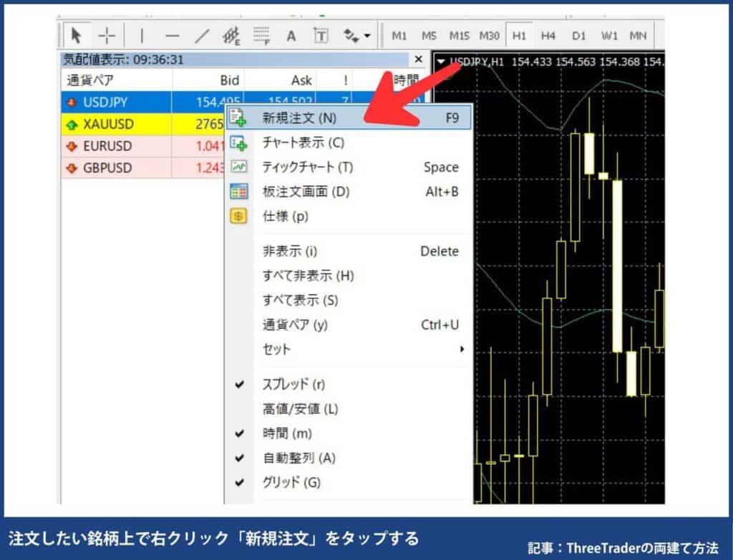This screenshot has width=733, height=560.
Task: Click the Bid column header
Action: point(208,80)
